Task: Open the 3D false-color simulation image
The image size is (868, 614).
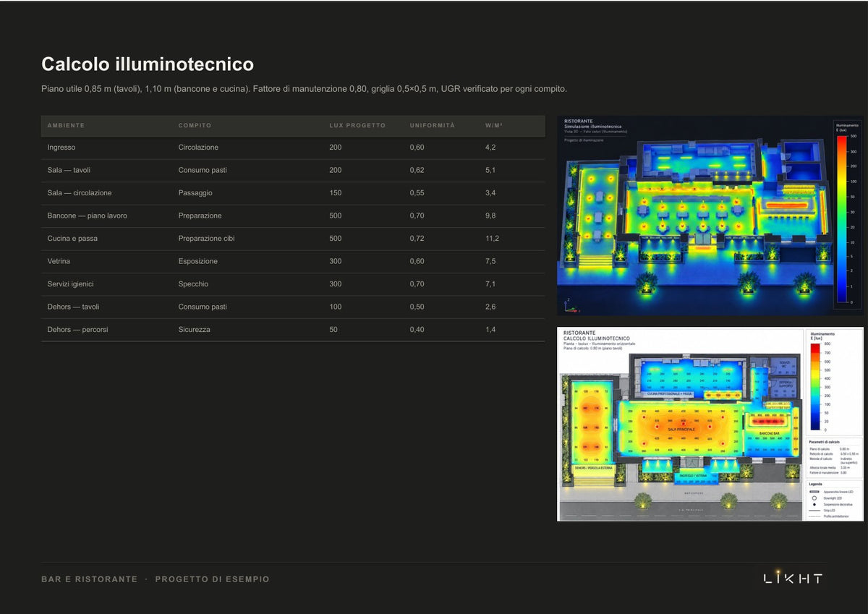Action: (710, 216)
